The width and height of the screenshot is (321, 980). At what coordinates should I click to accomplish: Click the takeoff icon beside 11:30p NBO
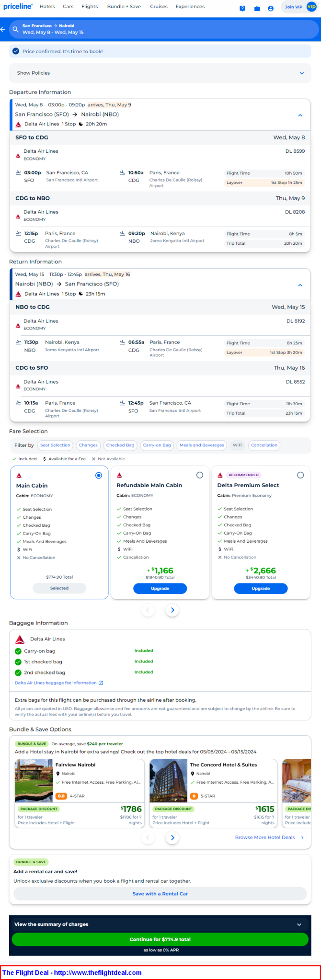(x=19, y=342)
